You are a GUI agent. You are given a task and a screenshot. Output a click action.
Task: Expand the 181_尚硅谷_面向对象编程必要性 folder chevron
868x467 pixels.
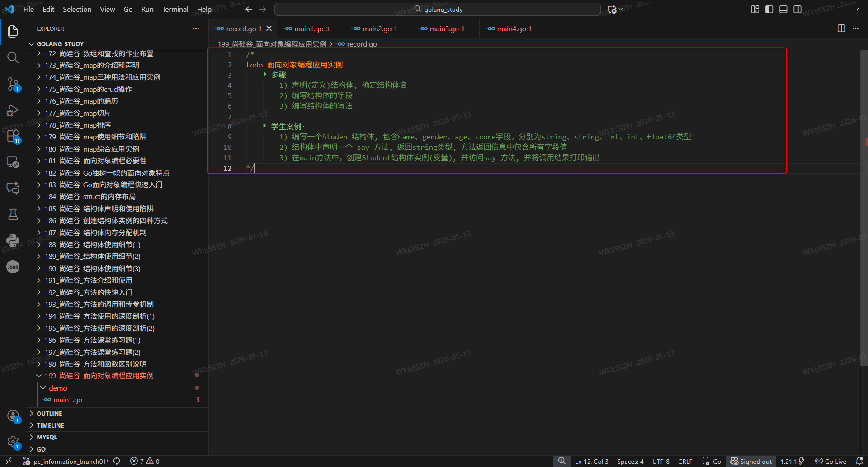coord(39,161)
